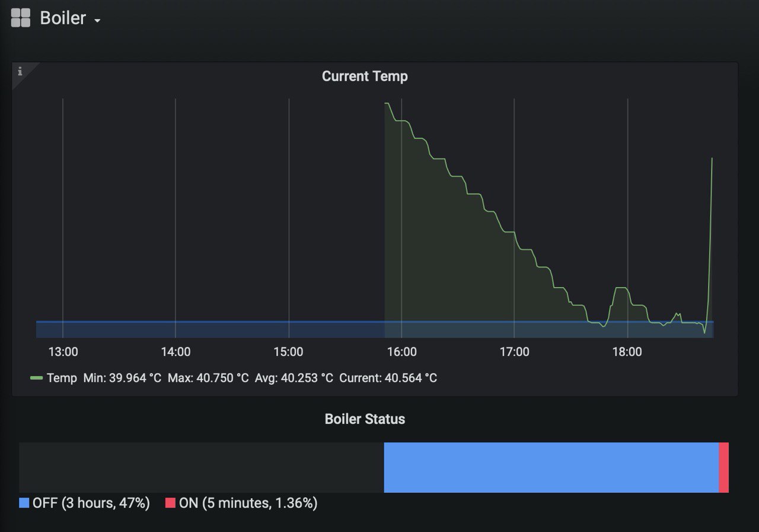Click the red ON status bar segment

[724, 467]
